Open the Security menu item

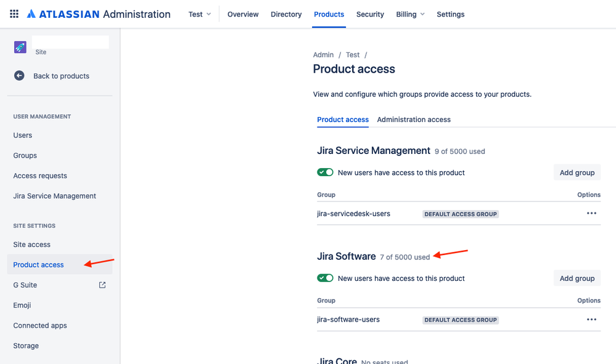tap(370, 14)
